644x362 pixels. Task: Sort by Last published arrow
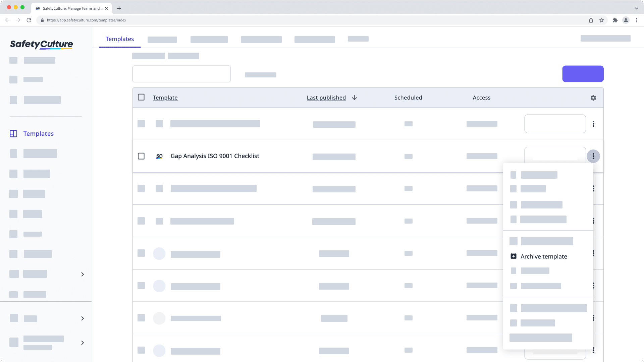click(354, 98)
